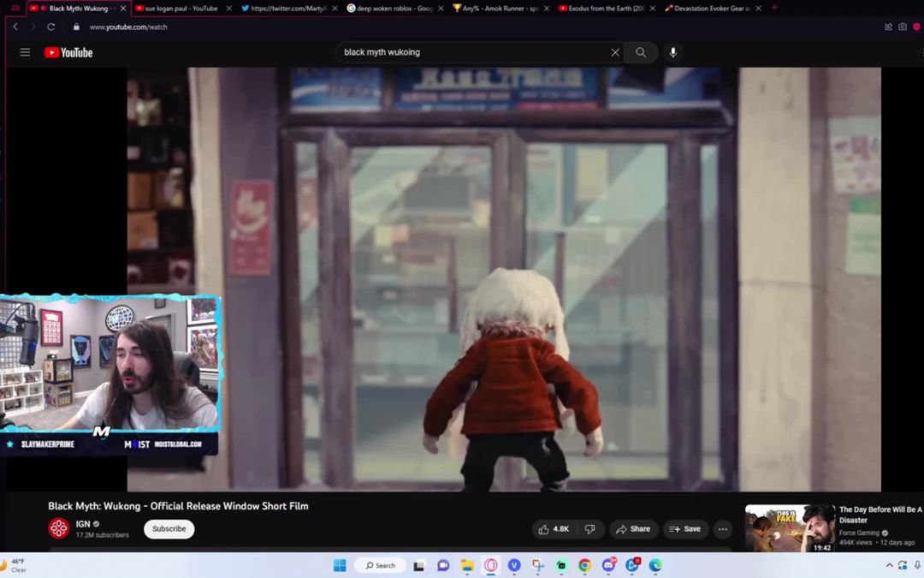The height and width of the screenshot is (578, 924).
Task: Open Thunderbird icon with red badge
Action: pyautogui.click(x=632, y=566)
